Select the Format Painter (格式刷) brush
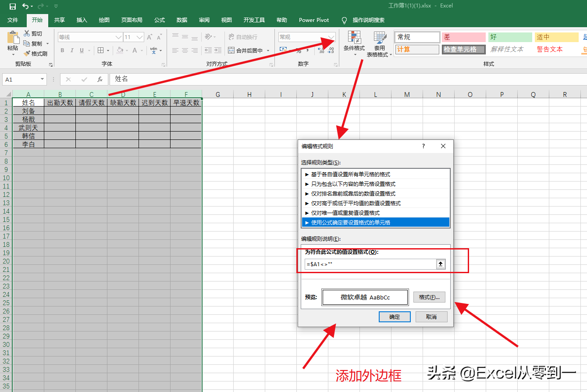 27,53
